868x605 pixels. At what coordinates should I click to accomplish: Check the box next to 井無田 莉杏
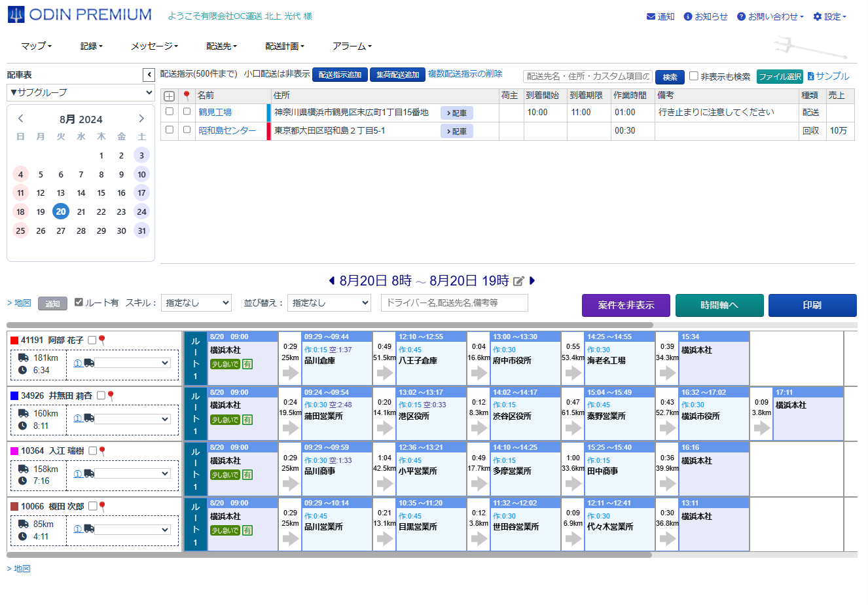point(101,395)
